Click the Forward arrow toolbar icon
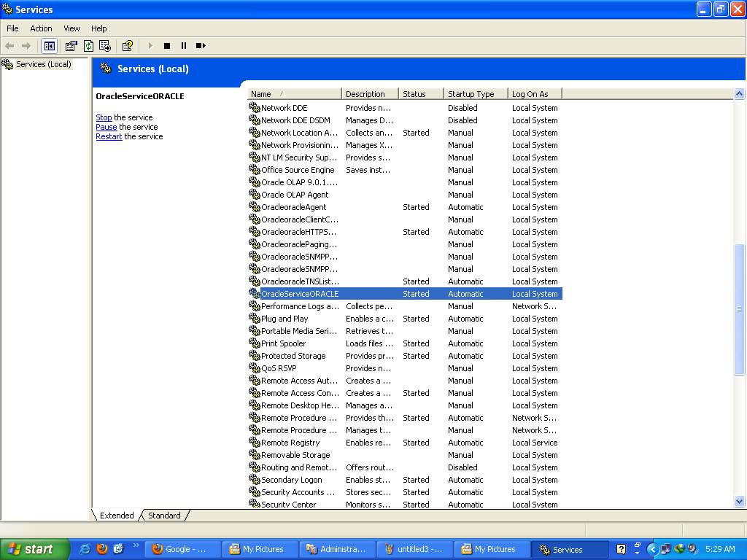The image size is (747, 560). pyautogui.click(x=26, y=46)
